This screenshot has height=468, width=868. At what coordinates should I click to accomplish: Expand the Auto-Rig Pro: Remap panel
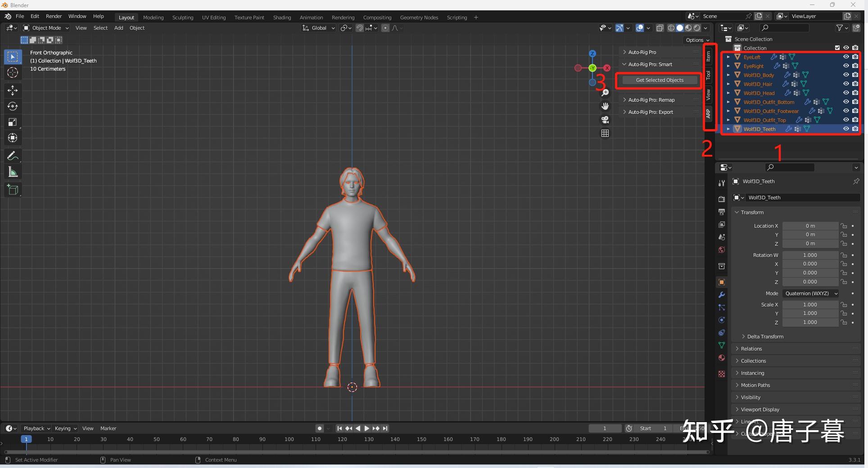(651, 100)
